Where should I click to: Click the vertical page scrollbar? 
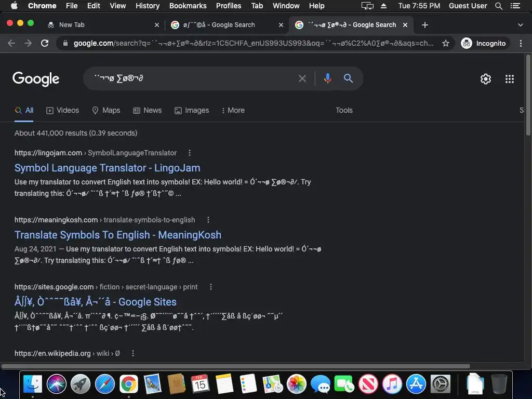pos(528,96)
